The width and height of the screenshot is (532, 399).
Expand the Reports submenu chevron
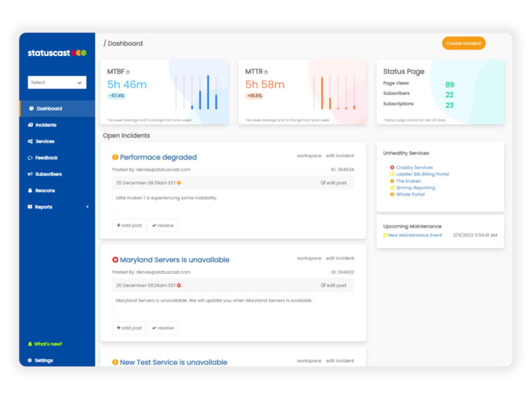click(88, 207)
